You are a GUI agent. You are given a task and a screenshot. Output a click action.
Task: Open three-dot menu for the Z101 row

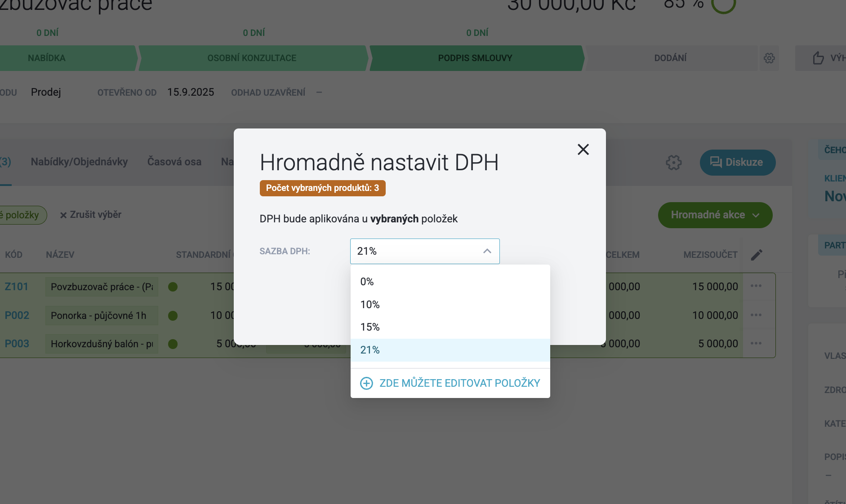(x=756, y=286)
